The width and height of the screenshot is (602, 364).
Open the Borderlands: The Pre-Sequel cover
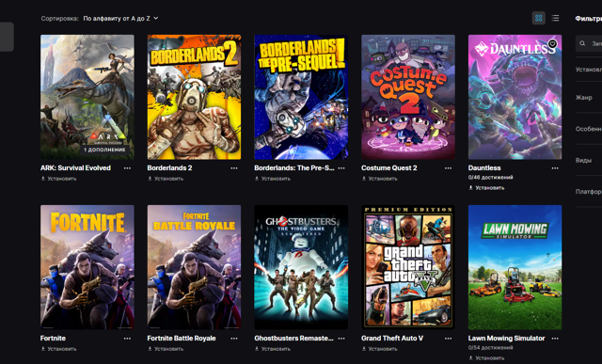coord(301,97)
